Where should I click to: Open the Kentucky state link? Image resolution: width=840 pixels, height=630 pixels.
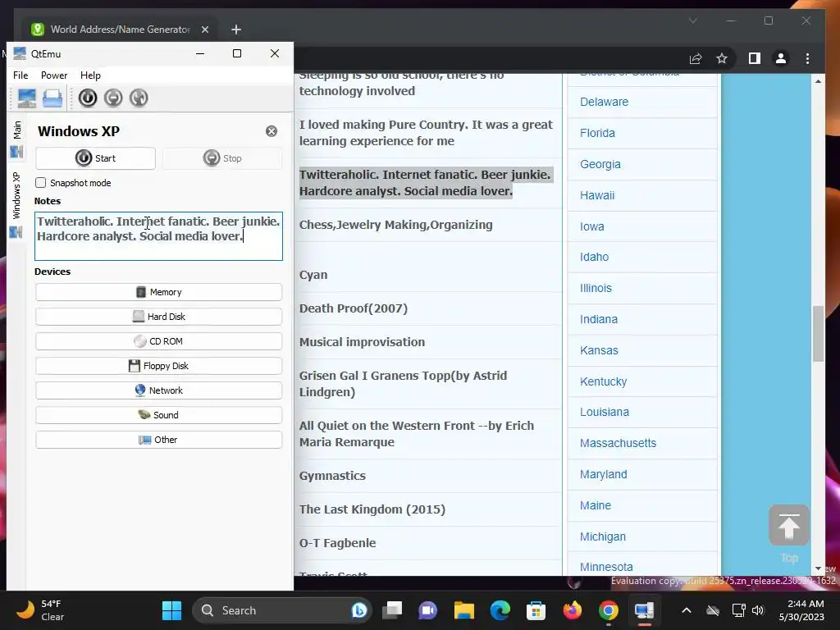coord(603,381)
